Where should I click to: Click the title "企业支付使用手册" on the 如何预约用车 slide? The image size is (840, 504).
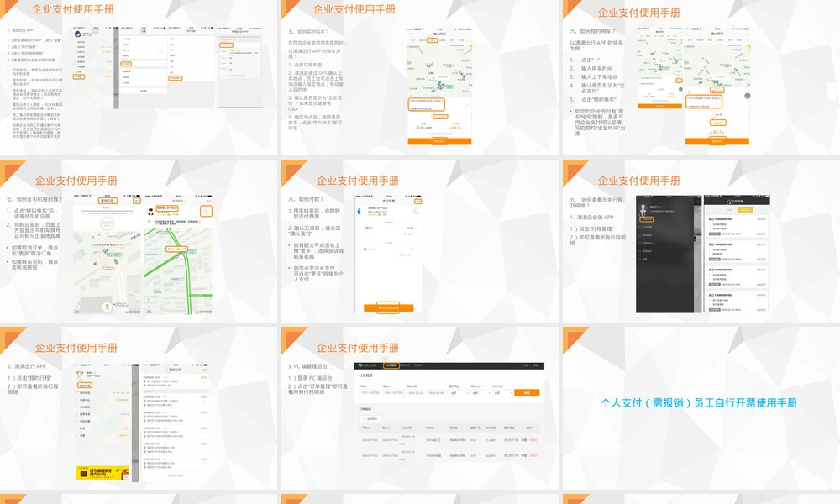(639, 13)
